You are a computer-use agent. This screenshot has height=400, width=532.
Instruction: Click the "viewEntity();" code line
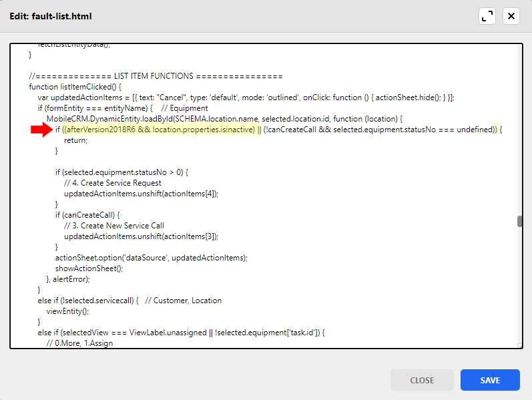tap(67, 311)
